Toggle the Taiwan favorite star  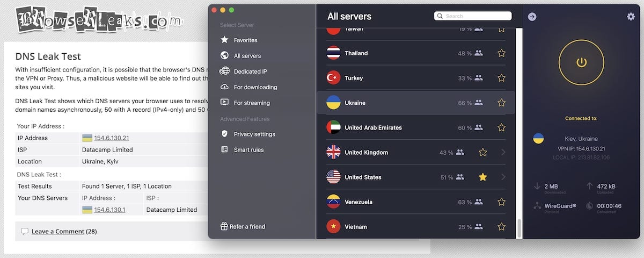point(501,28)
